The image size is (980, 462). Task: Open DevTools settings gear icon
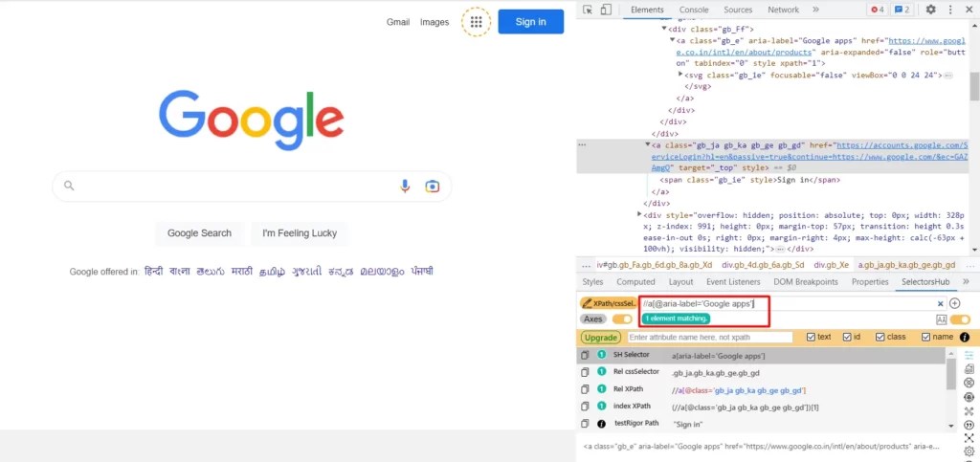(930, 10)
